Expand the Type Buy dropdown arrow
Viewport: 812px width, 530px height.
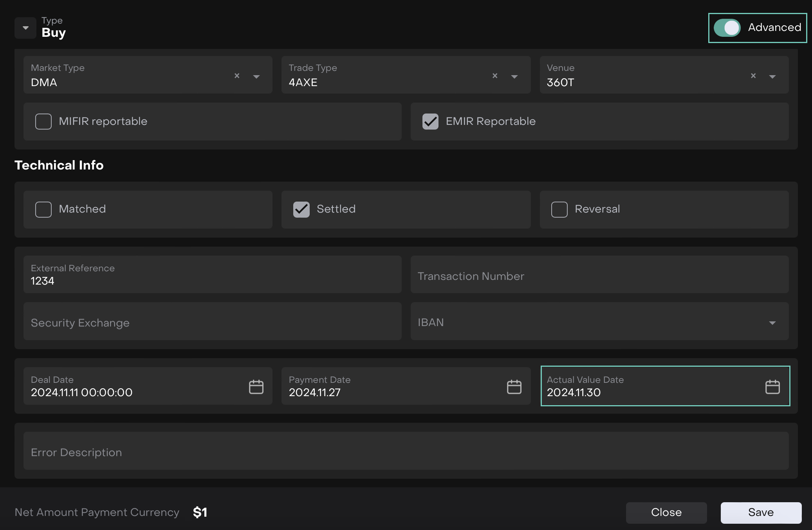pos(25,28)
